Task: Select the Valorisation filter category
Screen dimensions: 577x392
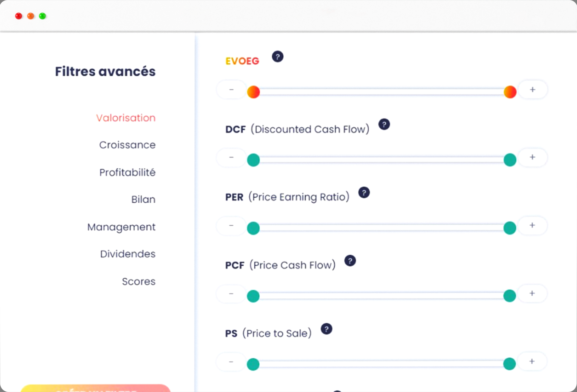Action: pyautogui.click(x=126, y=118)
